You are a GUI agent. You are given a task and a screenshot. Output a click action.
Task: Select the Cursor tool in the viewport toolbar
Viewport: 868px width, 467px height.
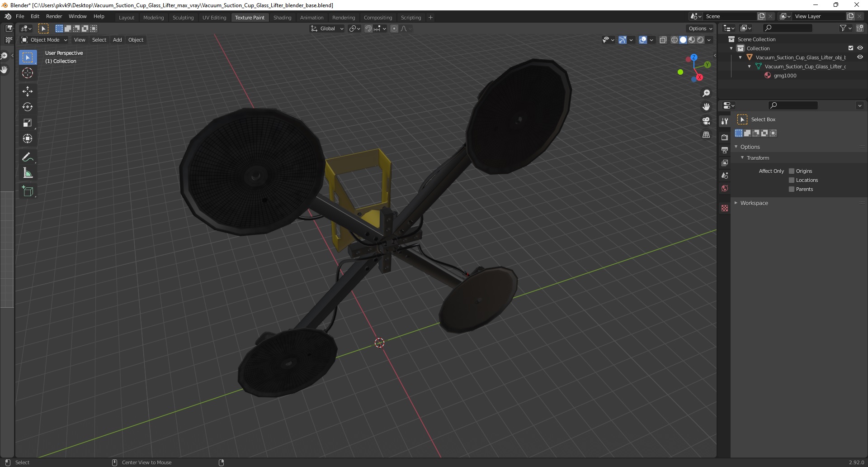point(28,73)
